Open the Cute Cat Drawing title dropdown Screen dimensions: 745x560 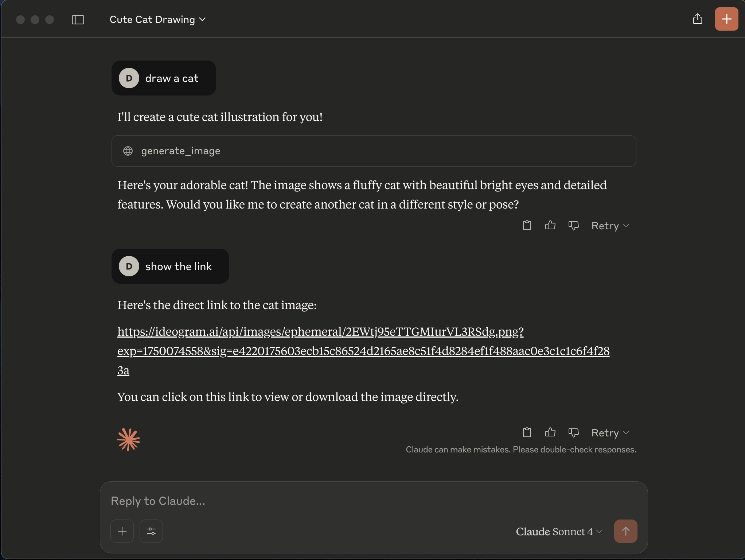[x=157, y=20]
